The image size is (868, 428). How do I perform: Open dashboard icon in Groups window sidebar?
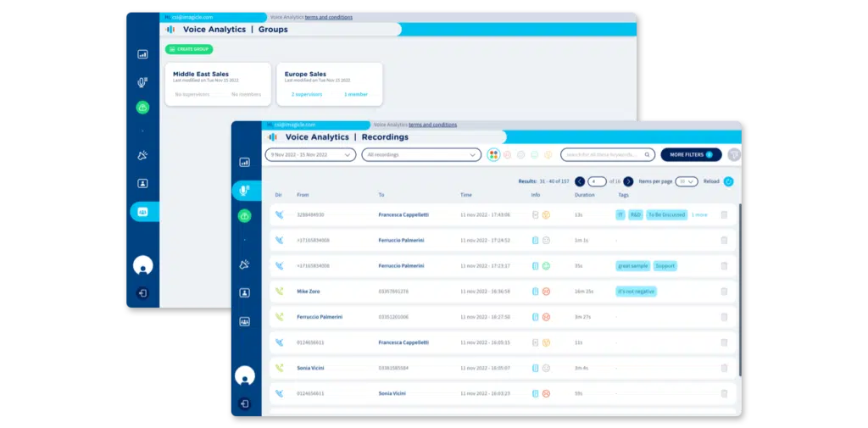142,54
